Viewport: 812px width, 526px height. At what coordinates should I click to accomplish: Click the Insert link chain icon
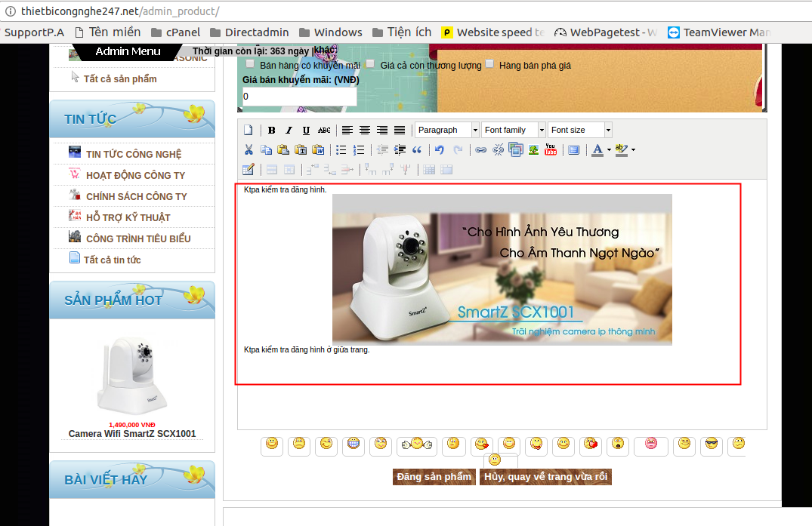[481, 150]
